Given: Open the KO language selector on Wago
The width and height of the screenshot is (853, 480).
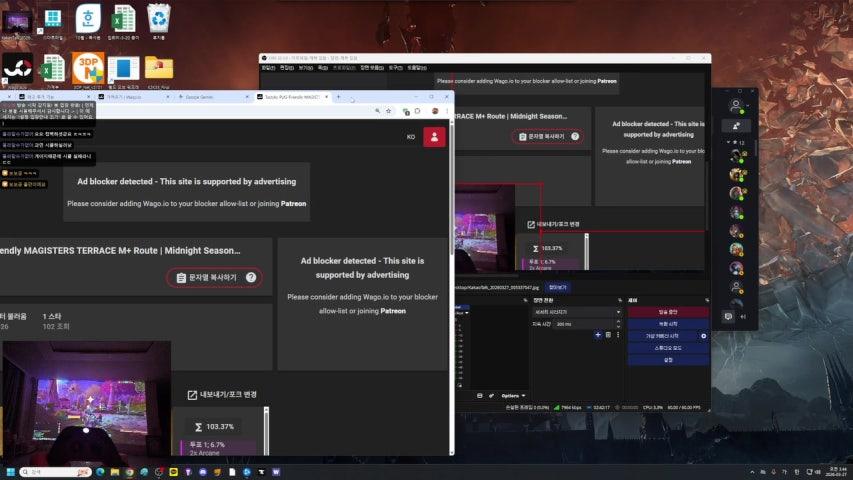Looking at the screenshot, I should pyautogui.click(x=411, y=137).
